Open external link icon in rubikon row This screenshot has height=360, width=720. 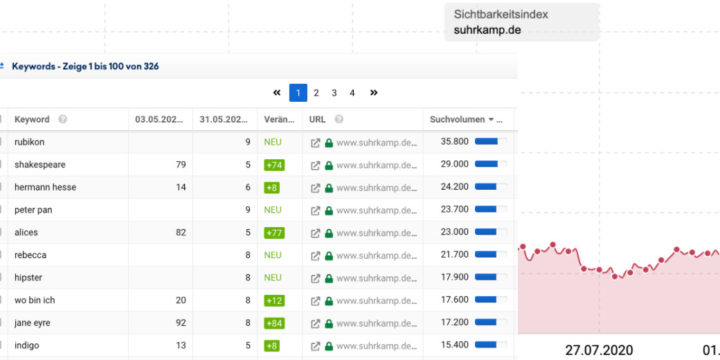[x=315, y=142]
